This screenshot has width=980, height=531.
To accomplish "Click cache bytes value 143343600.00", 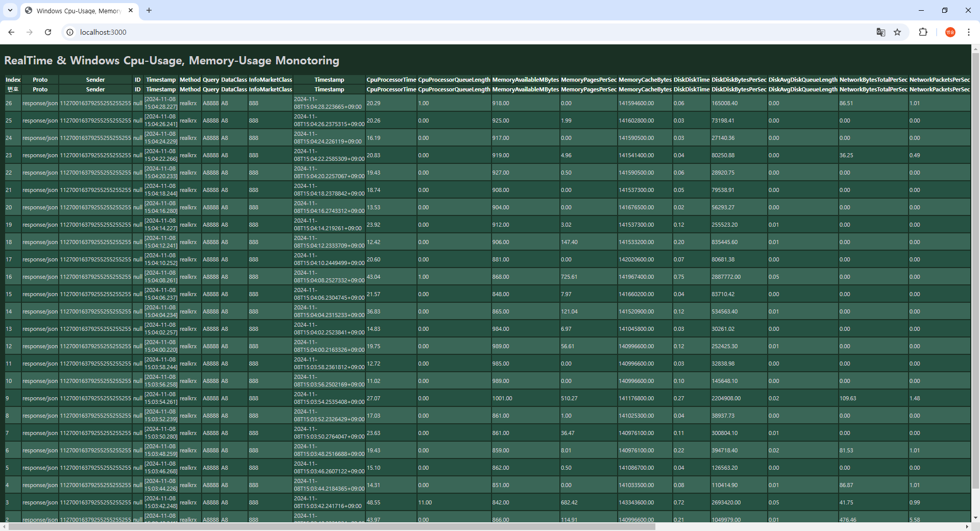I will pyautogui.click(x=636, y=502).
